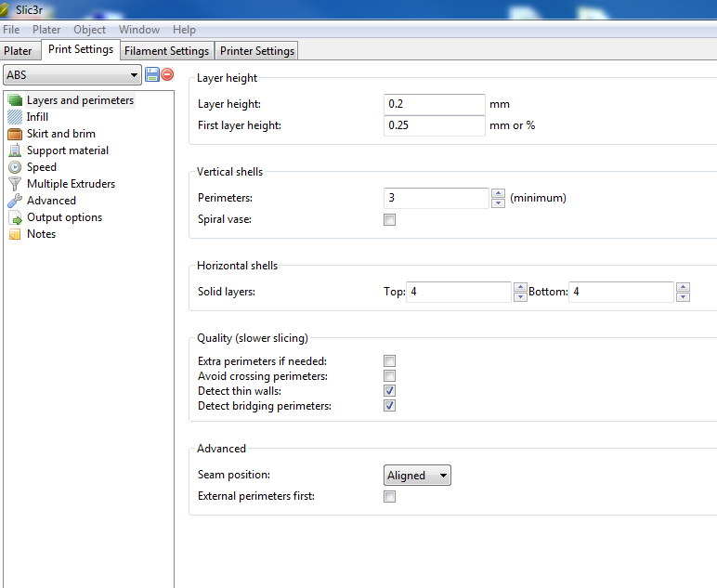Open the Window menu

pos(139,30)
